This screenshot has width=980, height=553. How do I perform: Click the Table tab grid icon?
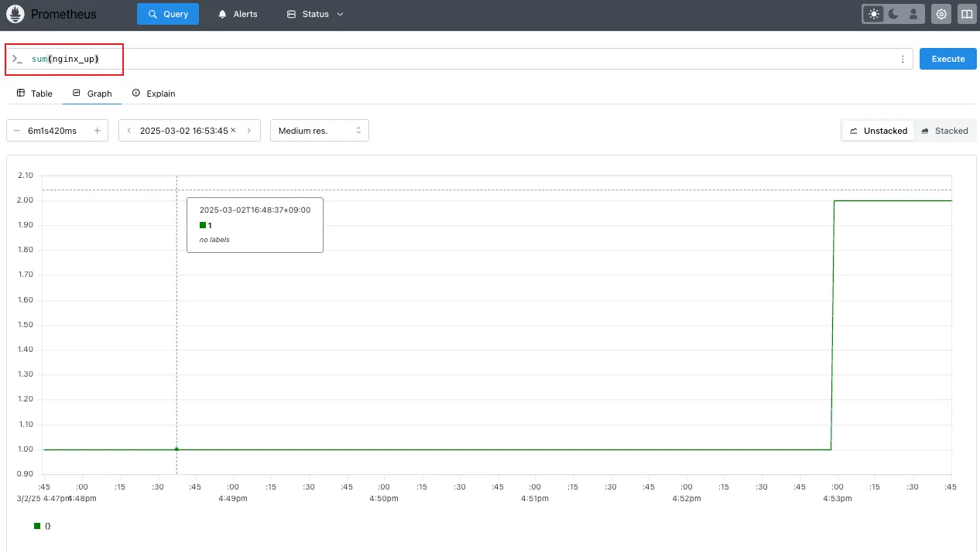21,93
